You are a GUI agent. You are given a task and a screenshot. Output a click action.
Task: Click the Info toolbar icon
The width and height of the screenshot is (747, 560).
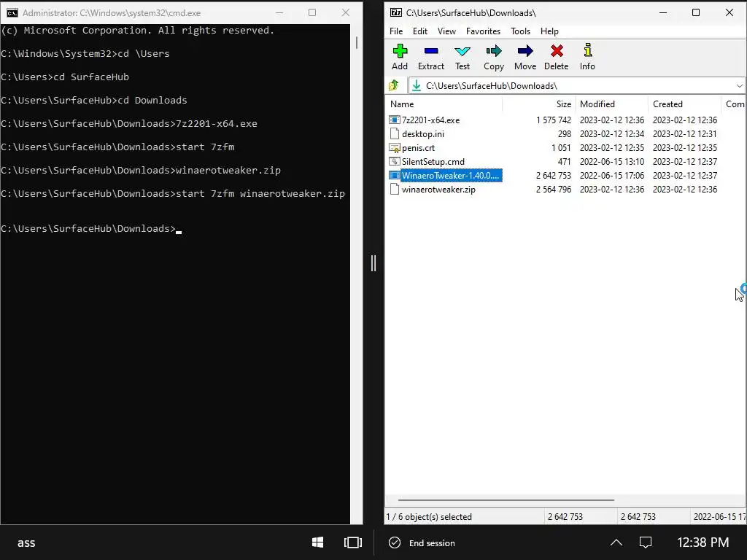[x=588, y=50]
